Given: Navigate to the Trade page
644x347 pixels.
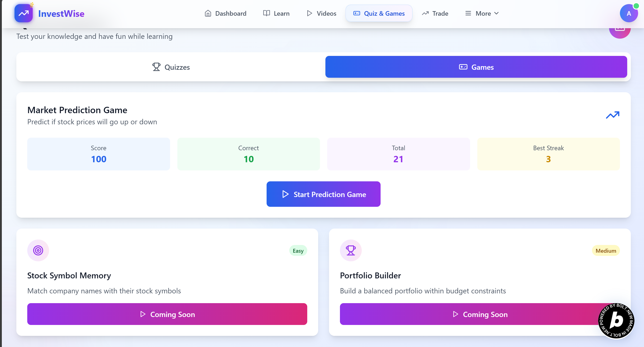Looking at the screenshot, I should coord(435,13).
